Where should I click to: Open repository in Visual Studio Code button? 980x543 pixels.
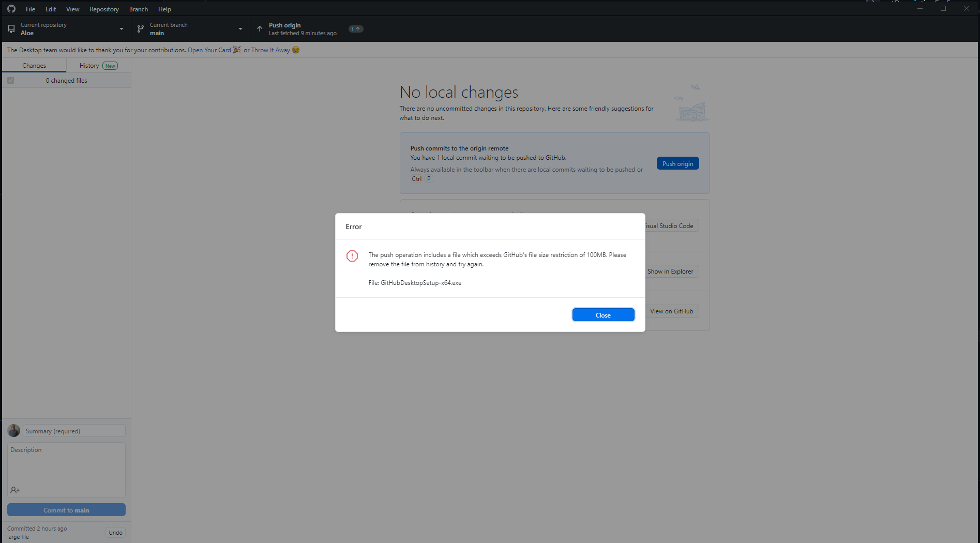point(672,226)
